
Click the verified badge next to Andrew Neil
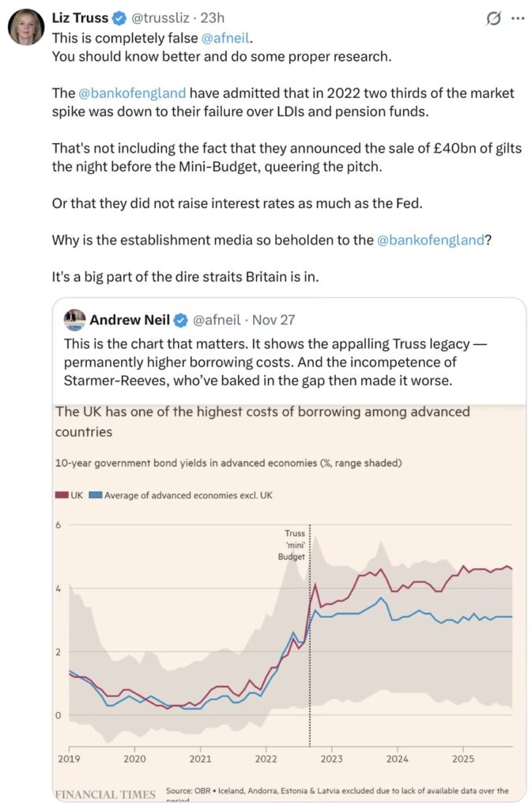click(180, 320)
